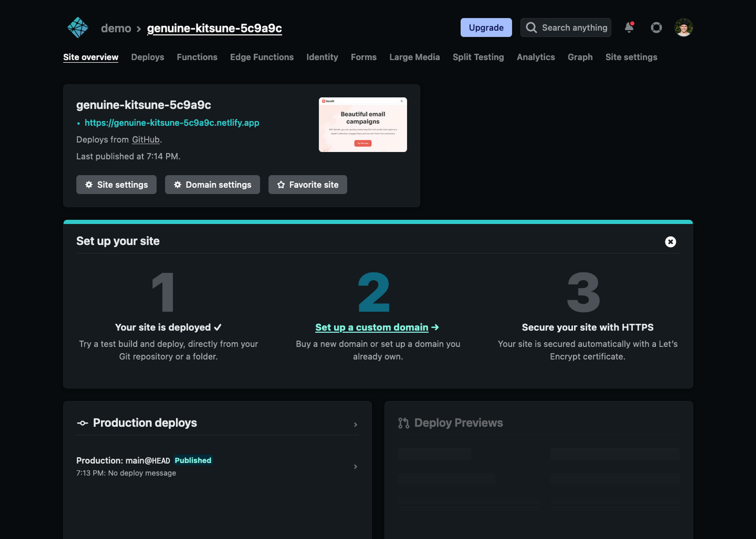
Task: Open the user avatar menu
Action: pyautogui.click(x=683, y=28)
